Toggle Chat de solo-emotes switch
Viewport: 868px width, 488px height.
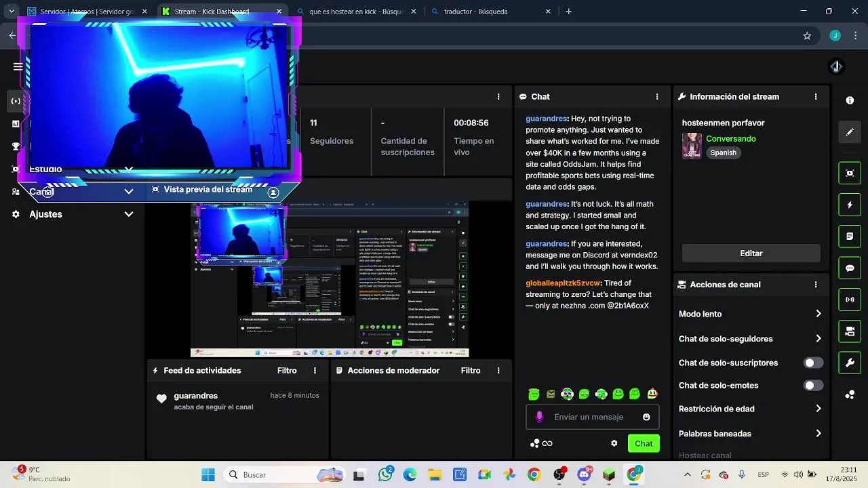pos(813,386)
